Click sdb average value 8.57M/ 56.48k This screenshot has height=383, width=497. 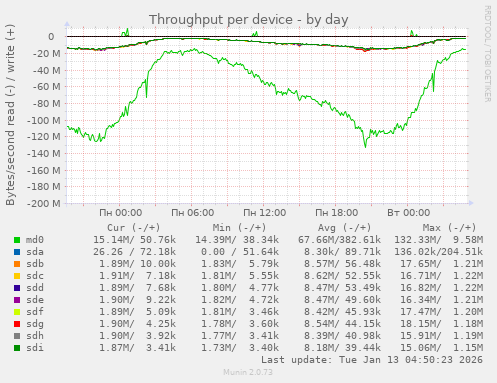point(342,264)
